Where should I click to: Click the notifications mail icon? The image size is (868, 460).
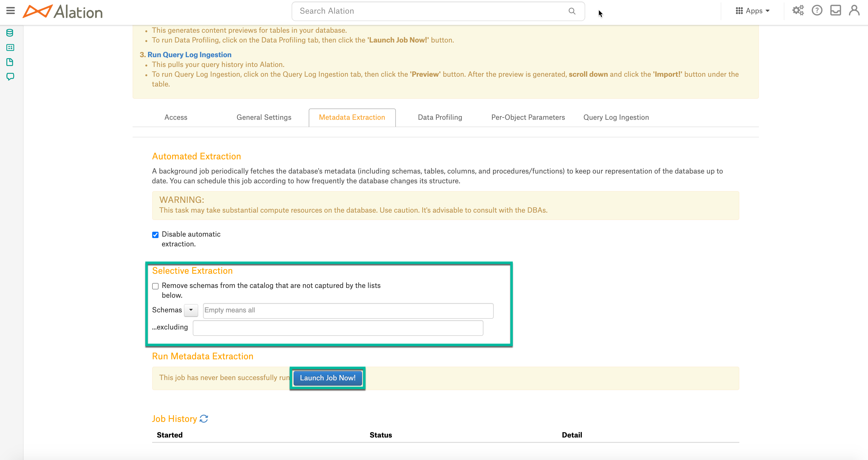[x=836, y=11]
